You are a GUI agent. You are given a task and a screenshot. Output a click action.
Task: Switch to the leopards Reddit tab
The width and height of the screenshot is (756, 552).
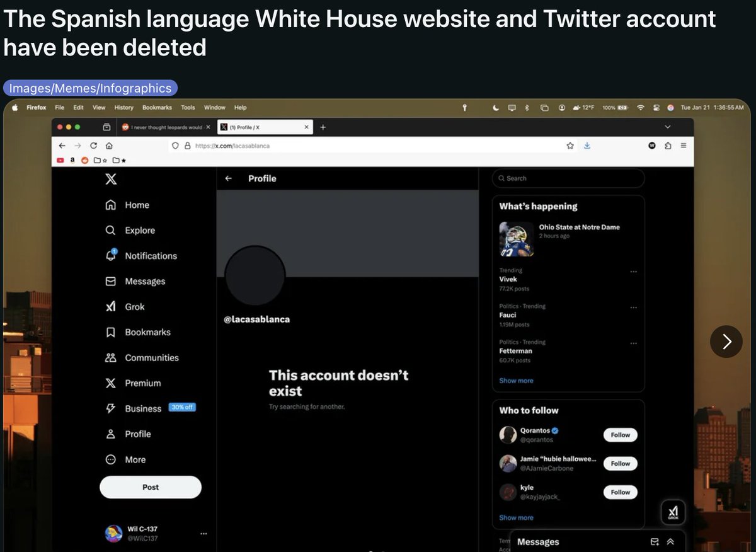tap(166, 127)
